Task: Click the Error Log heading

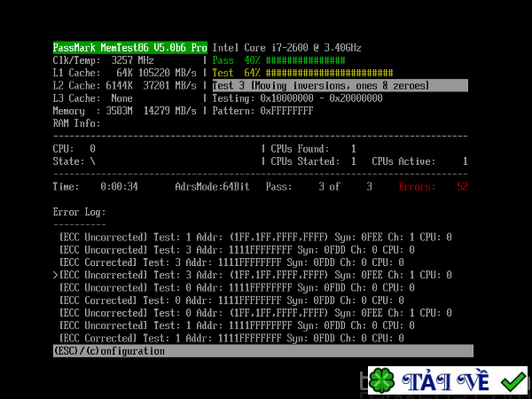Action: (x=80, y=212)
